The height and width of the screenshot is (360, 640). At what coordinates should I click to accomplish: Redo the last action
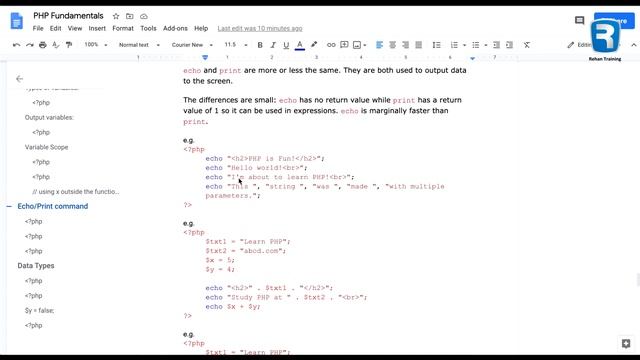(30, 45)
